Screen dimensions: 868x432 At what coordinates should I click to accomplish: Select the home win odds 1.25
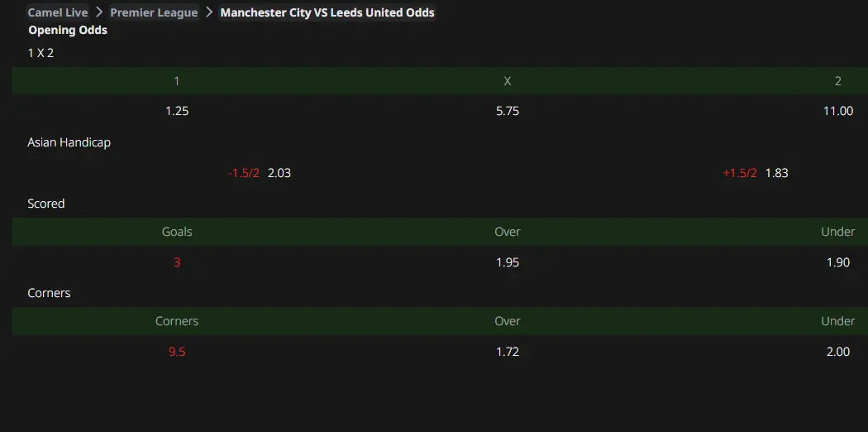point(177,111)
